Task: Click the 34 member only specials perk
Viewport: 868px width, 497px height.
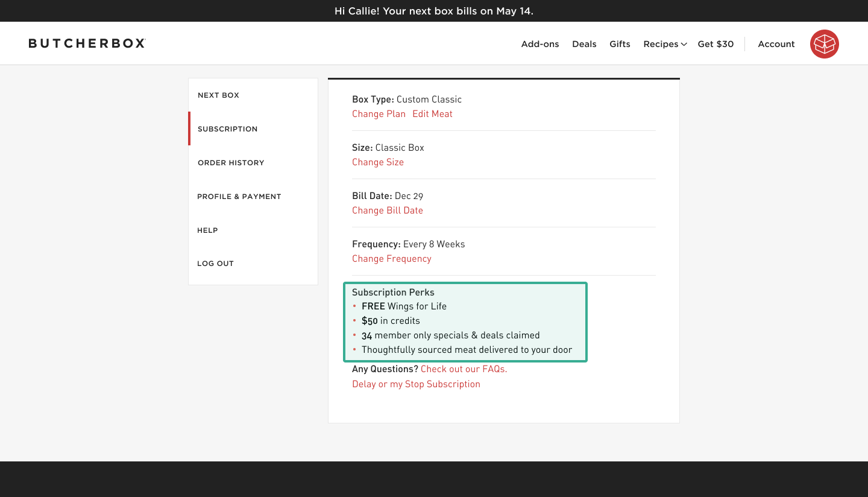Action: (x=451, y=335)
